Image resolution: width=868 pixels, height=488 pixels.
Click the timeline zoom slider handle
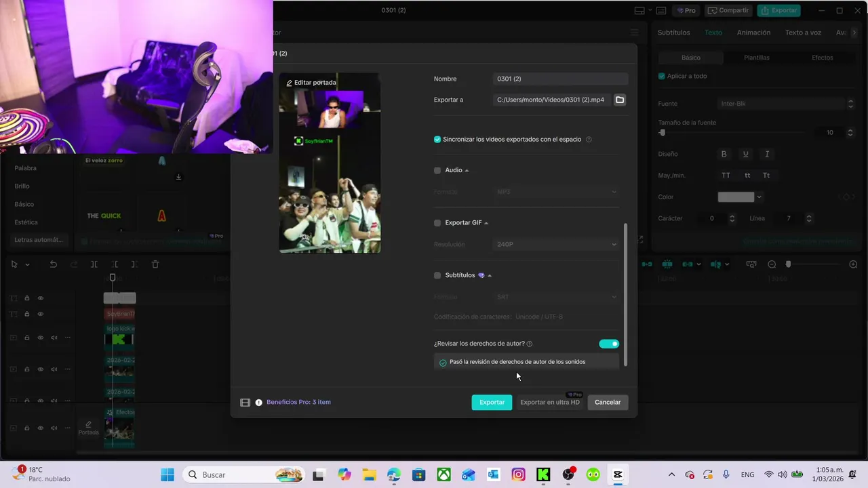[788, 264]
